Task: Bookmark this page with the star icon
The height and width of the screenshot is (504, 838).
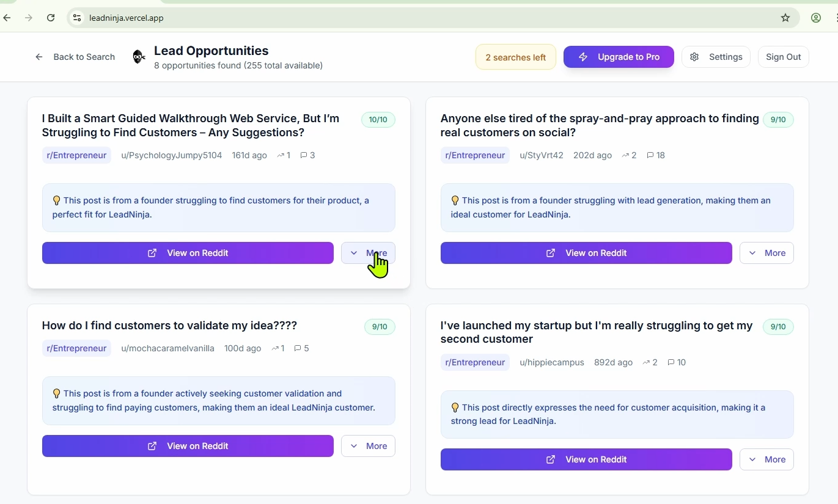Action: tap(785, 18)
